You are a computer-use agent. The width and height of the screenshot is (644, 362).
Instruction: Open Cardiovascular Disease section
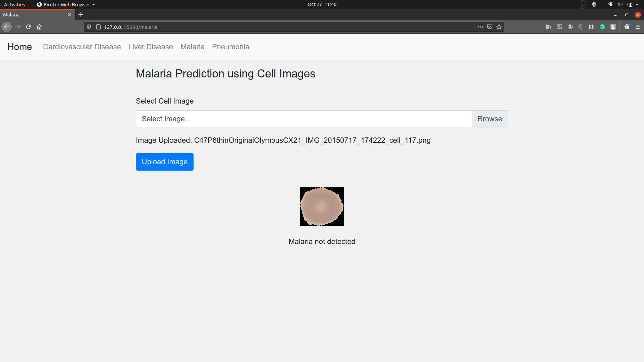(x=82, y=47)
